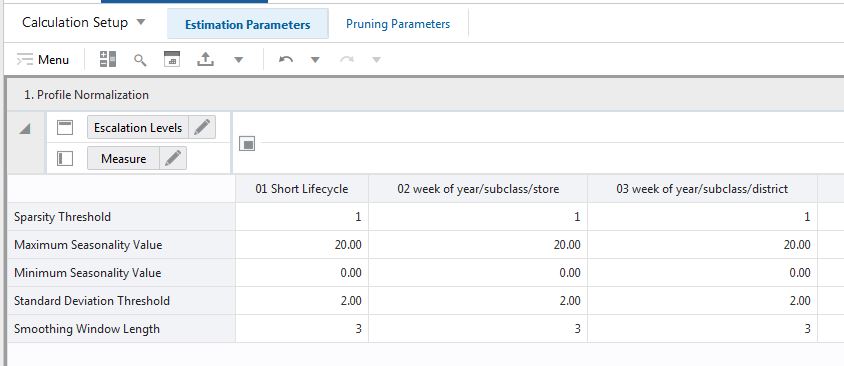Select Sparsity Threshold cell under 01 Short Lifecycle
Image resolution: width=844 pixels, height=366 pixels.
302,217
